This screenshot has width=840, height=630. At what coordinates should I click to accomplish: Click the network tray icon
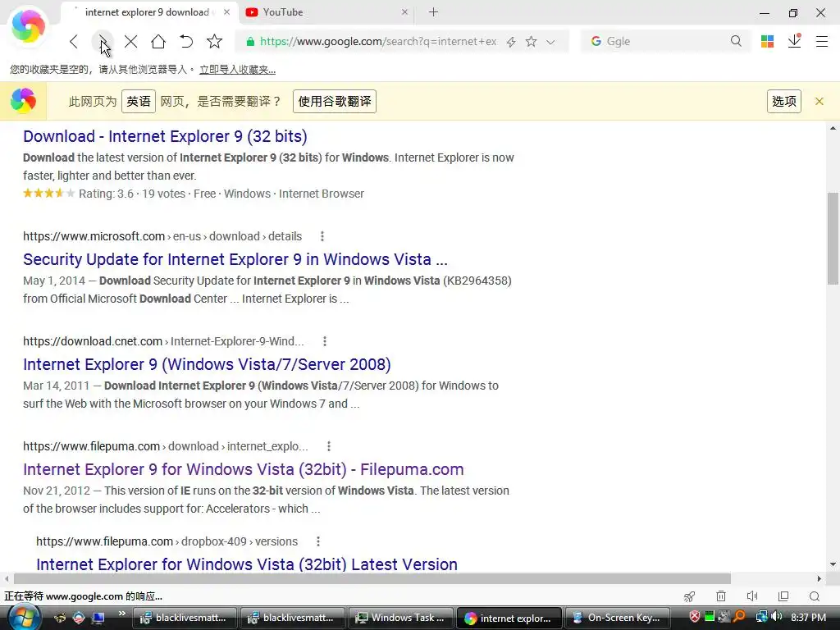761,617
